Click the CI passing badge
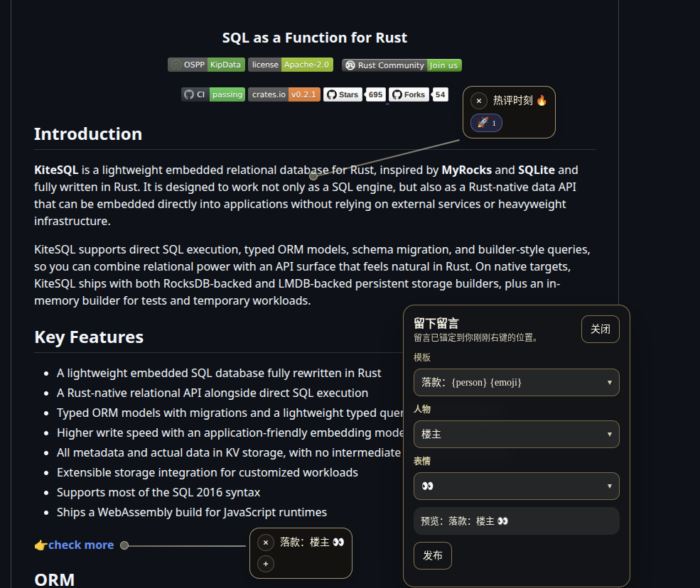 [213, 94]
